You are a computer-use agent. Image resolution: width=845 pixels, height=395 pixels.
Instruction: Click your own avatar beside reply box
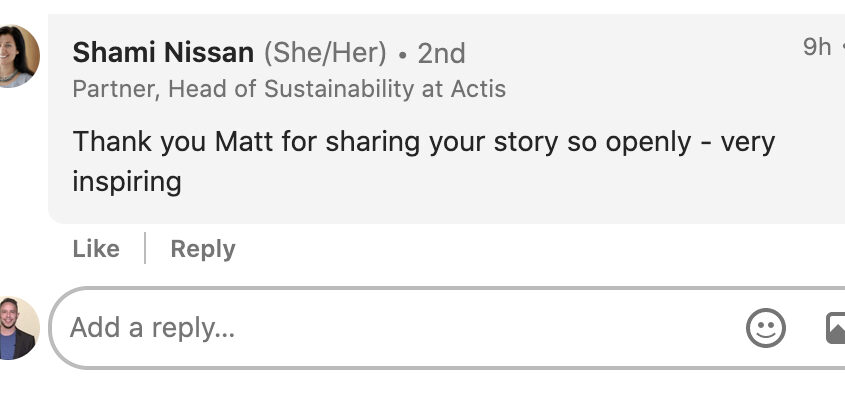pyautogui.click(x=19, y=328)
